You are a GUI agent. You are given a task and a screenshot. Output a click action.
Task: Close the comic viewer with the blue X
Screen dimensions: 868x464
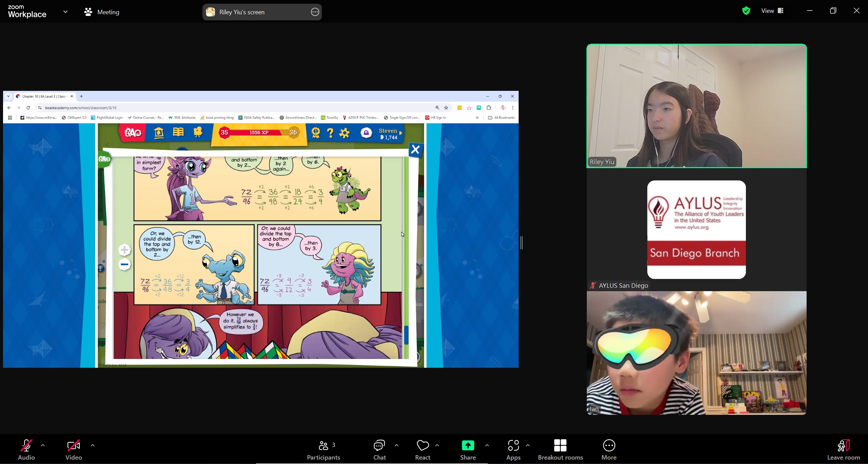pyautogui.click(x=415, y=150)
